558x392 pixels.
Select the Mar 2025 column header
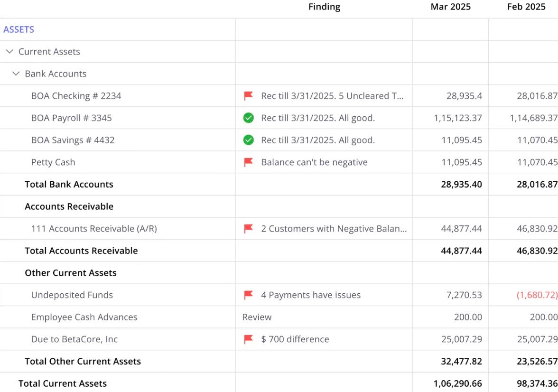(450, 7)
